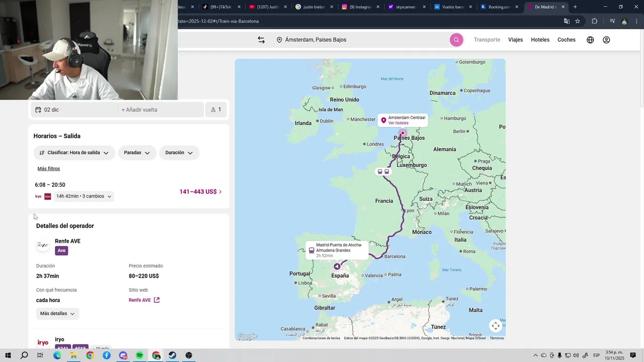Open Task View on taskbar
The image size is (644, 362).
(x=40, y=355)
